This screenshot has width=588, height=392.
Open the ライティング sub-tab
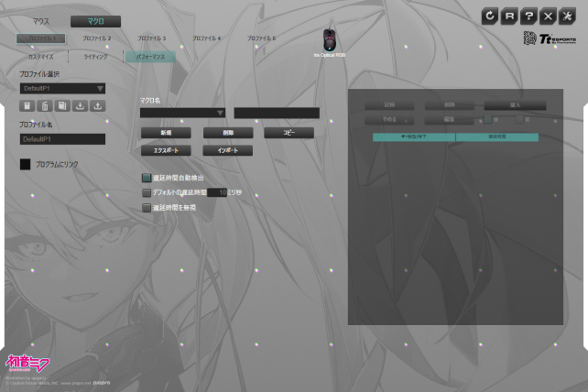(x=95, y=57)
